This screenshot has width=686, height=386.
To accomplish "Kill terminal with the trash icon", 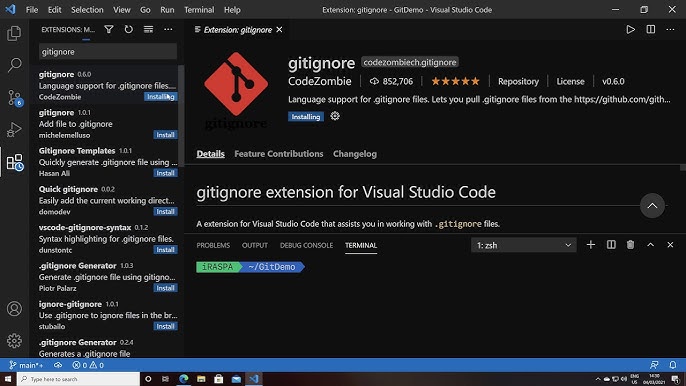I will (630, 245).
